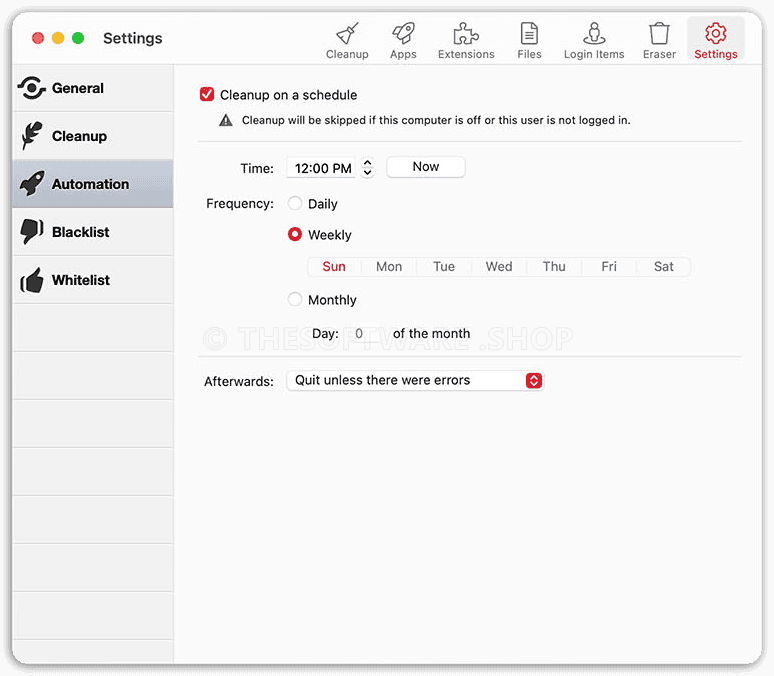Open the Afterwards dropdown menu

tap(415, 381)
